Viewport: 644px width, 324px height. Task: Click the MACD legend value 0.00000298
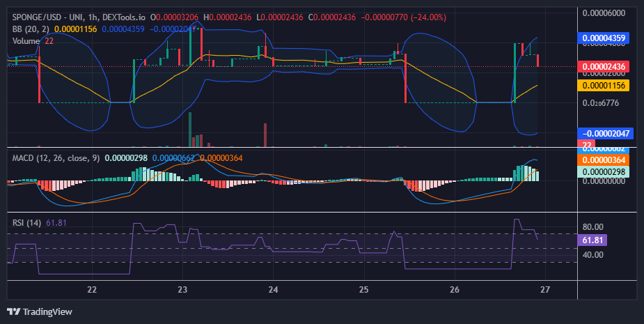pos(126,158)
